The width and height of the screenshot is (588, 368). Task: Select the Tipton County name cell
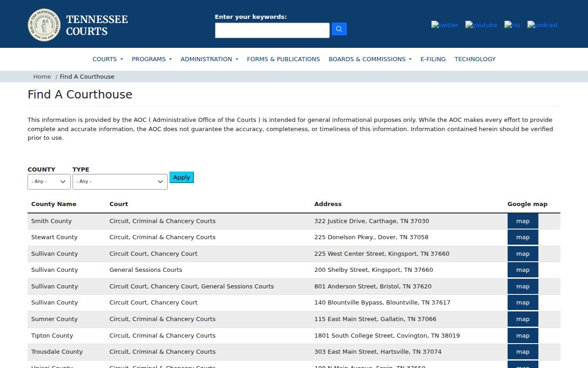(52, 336)
